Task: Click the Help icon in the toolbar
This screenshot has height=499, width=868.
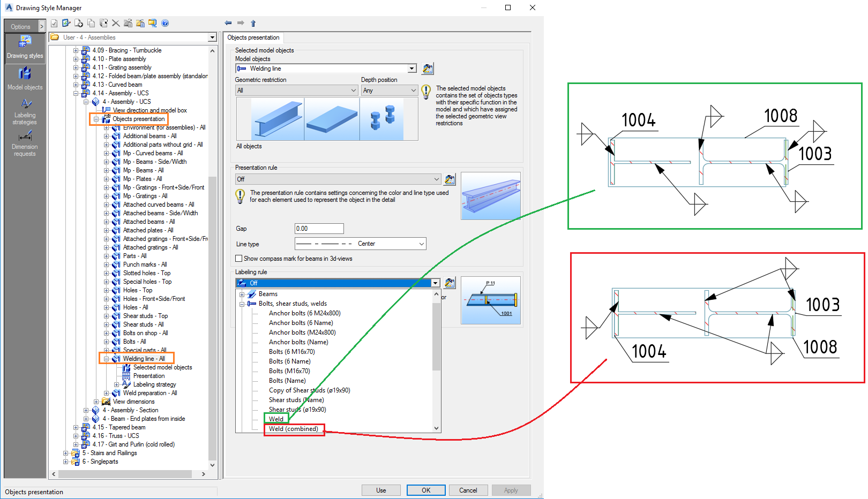Action: point(165,23)
